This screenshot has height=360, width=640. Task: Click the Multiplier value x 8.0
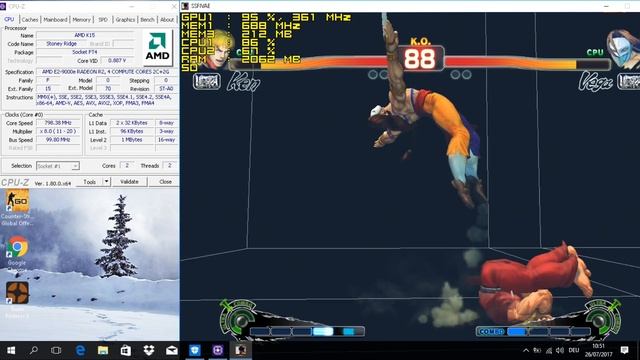[58, 131]
